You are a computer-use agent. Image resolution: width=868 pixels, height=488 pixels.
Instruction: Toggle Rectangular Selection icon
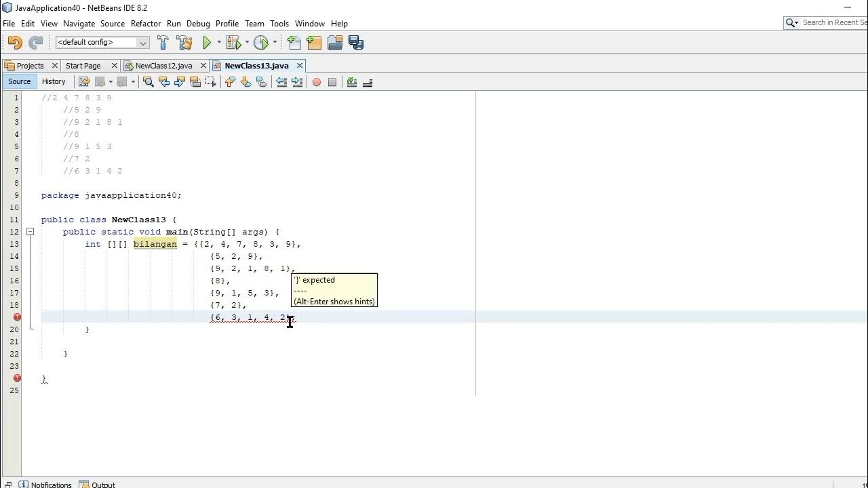(211, 82)
